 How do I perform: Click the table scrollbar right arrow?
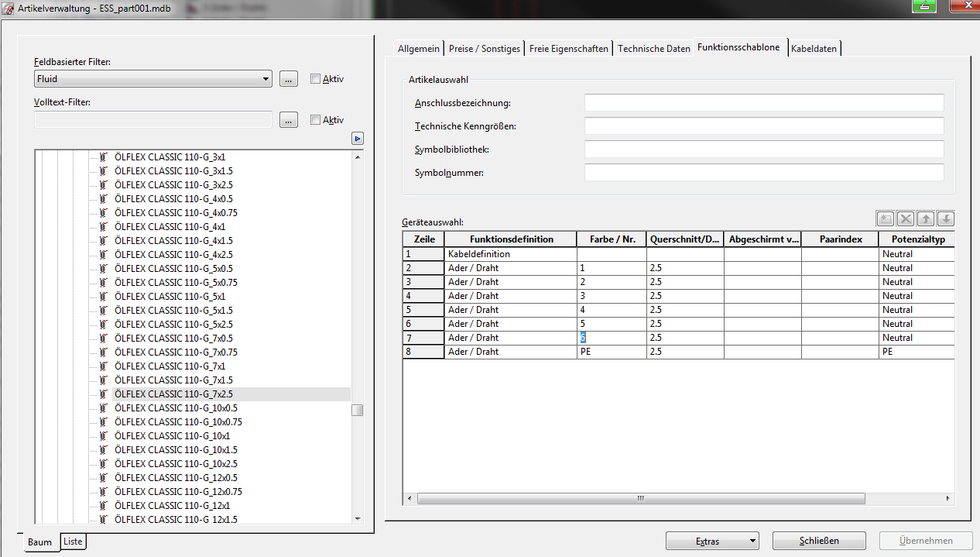(x=948, y=498)
